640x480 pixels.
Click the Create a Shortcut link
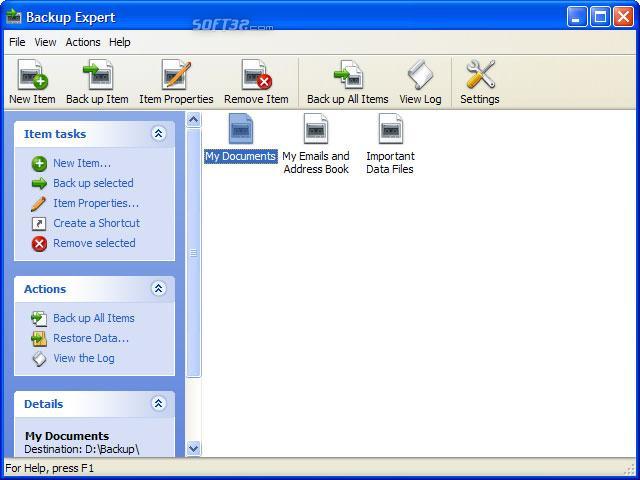[96, 223]
